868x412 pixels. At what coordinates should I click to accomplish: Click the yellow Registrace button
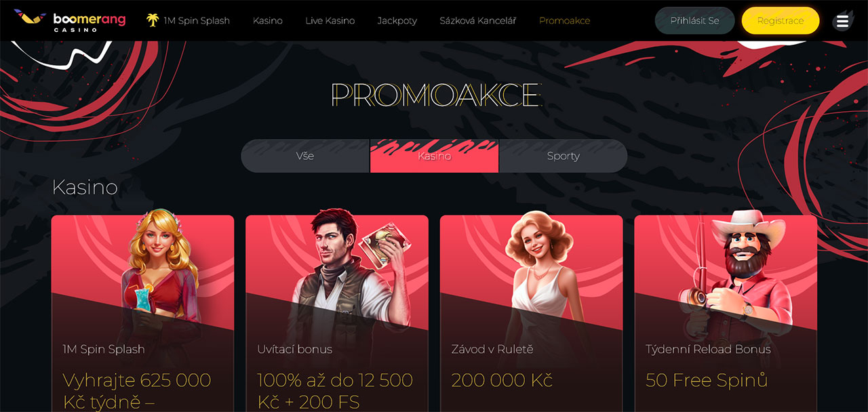point(781,21)
